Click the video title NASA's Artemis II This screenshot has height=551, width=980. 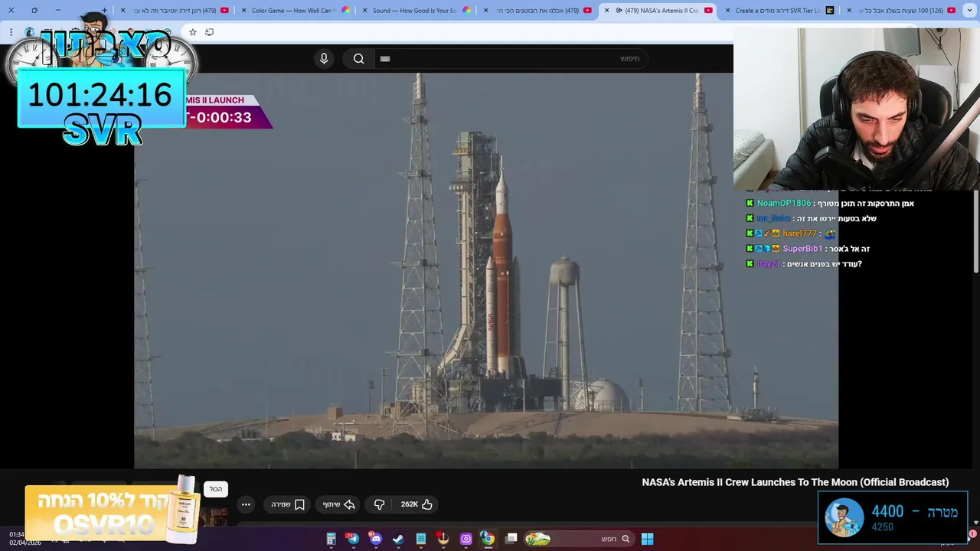click(x=795, y=482)
